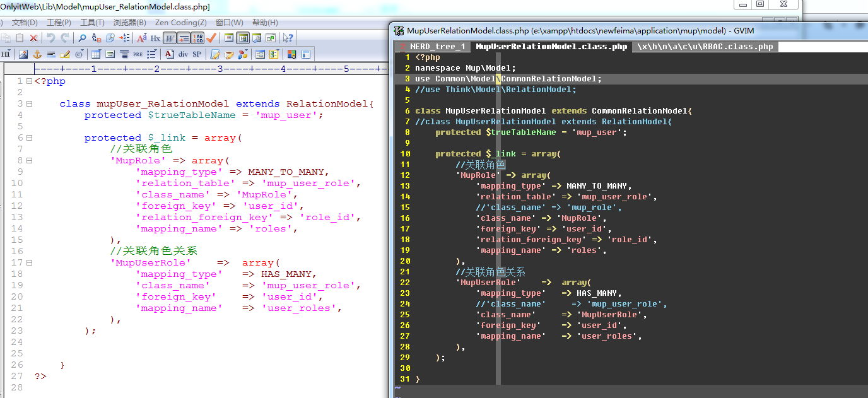Insert image using the picture icon
This screenshot has width=868, height=398.
(23, 54)
